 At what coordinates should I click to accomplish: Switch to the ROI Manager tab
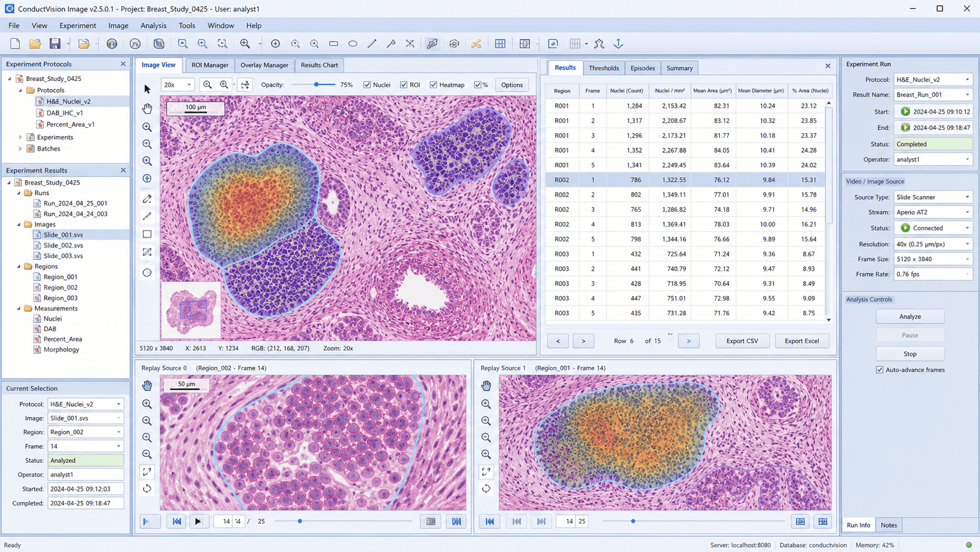coord(210,65)
